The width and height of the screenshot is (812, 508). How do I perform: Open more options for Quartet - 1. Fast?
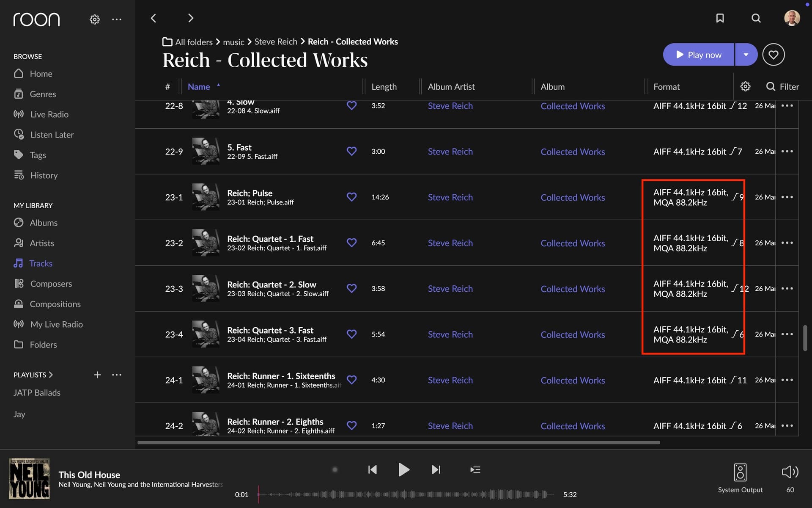pyautogui.click(x=787, y=243)
